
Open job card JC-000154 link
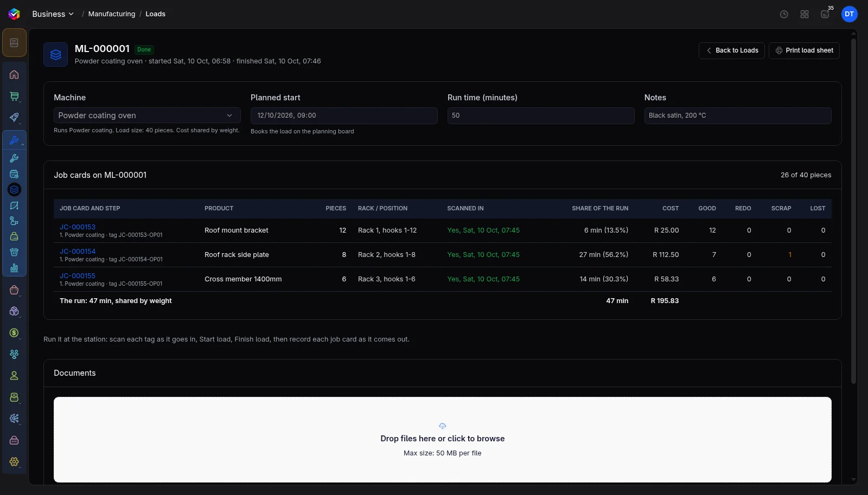point(78,252)
